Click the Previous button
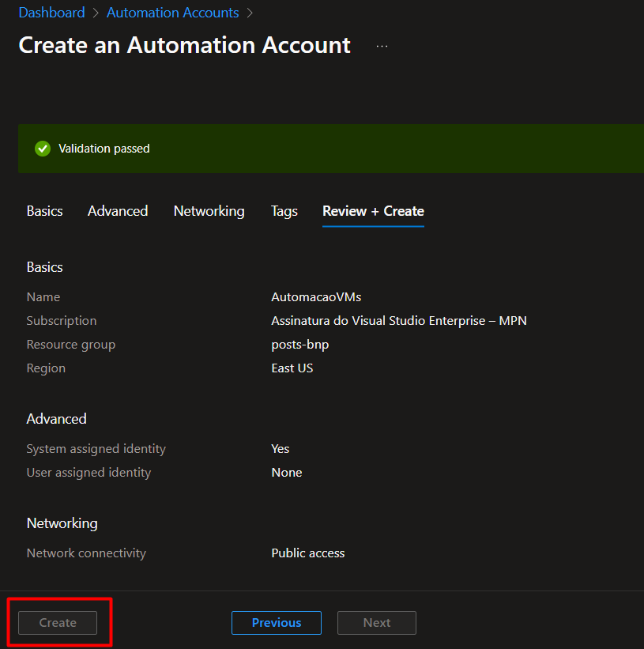 click(277, 623)
